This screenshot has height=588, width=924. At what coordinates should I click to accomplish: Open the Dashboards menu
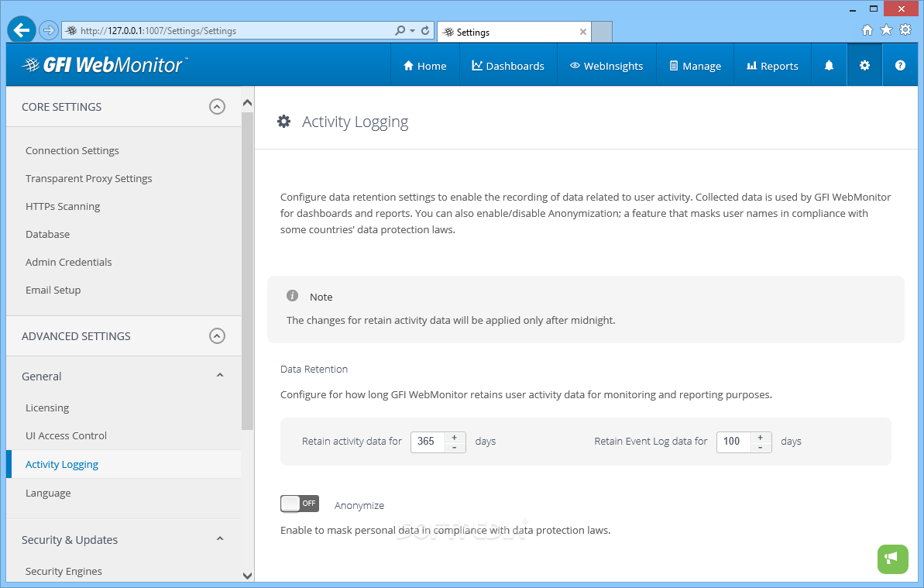(508, 66)
